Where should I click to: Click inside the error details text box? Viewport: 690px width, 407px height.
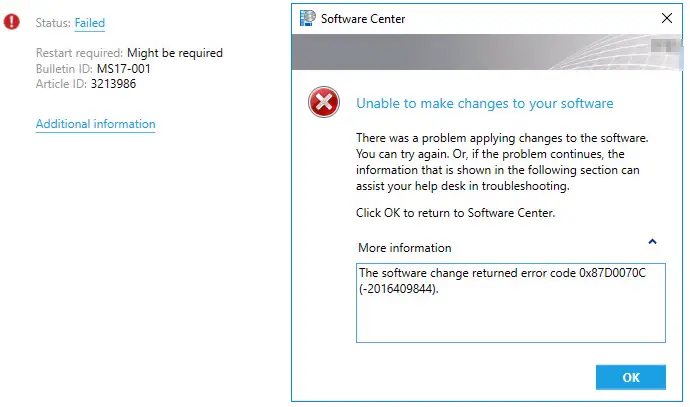coord(510,315)
